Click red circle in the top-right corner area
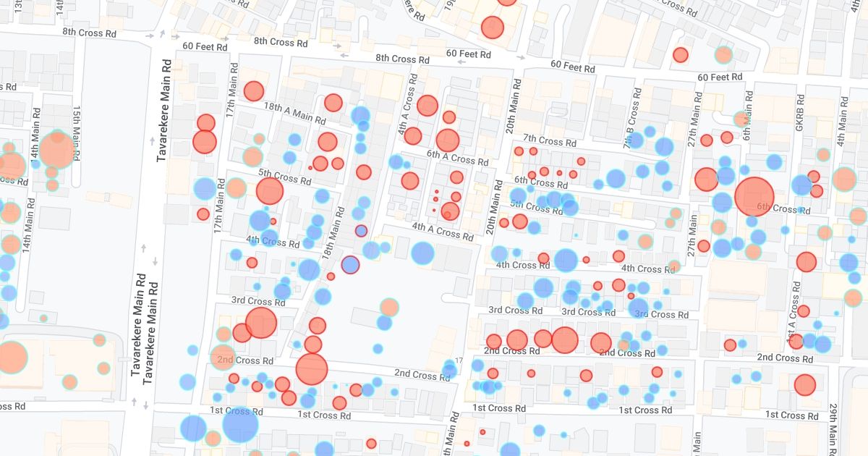This screenshot has height=456, width=868. tap(680, 55)
